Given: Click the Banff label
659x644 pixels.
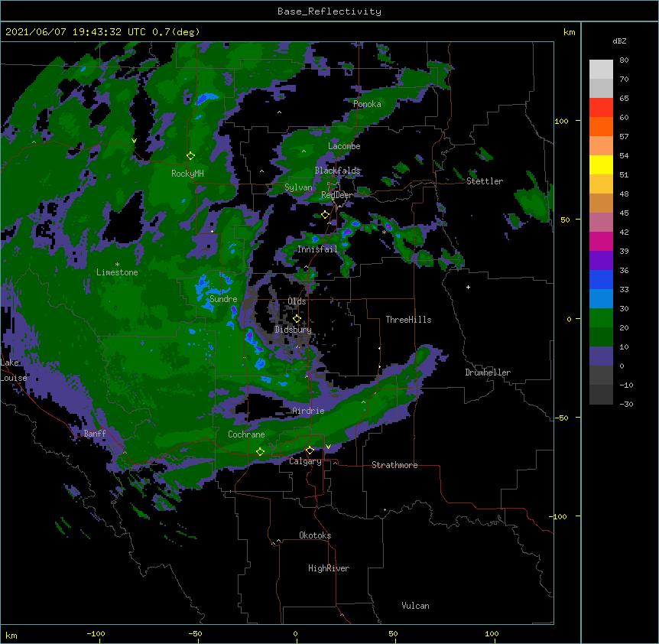Looking at the screenshot, I should (x=95, y=434).
